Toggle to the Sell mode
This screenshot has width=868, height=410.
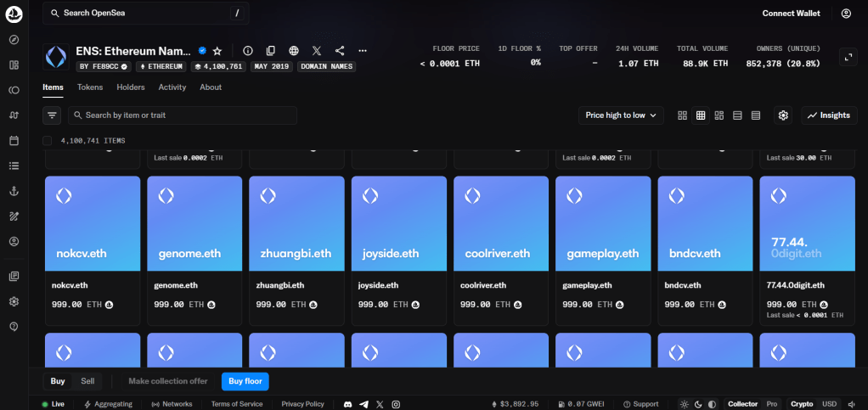point(87,381)
